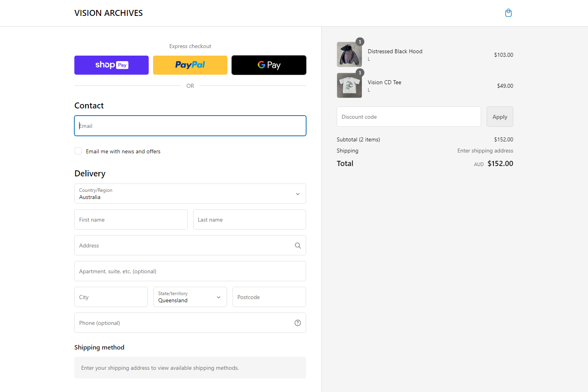
Task: Click the Contact heading
Action: (89, 106)
